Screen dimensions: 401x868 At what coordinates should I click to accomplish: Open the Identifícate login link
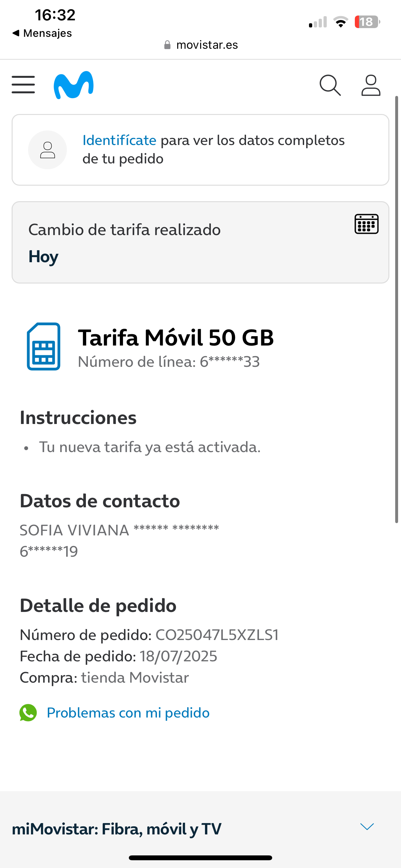tap(119, 140)
